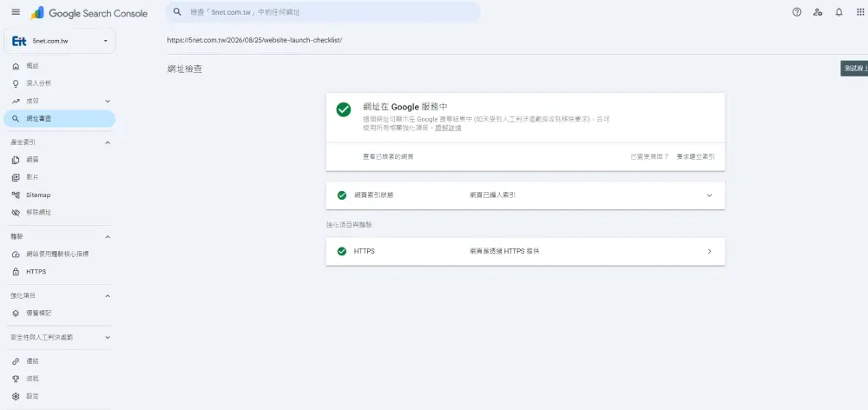This screenshot has width=868, height=410.
Task: Click the 強化項目與體驗 section label
Action: point(349,224)
